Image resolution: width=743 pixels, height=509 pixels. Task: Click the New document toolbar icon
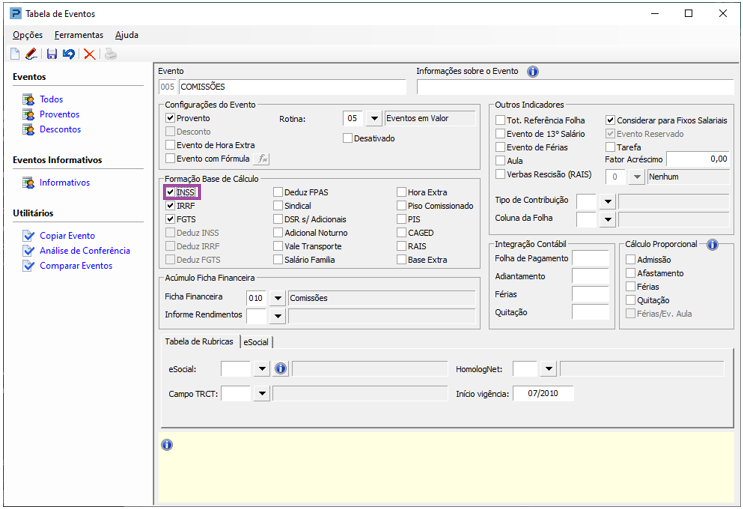(15, 54)
